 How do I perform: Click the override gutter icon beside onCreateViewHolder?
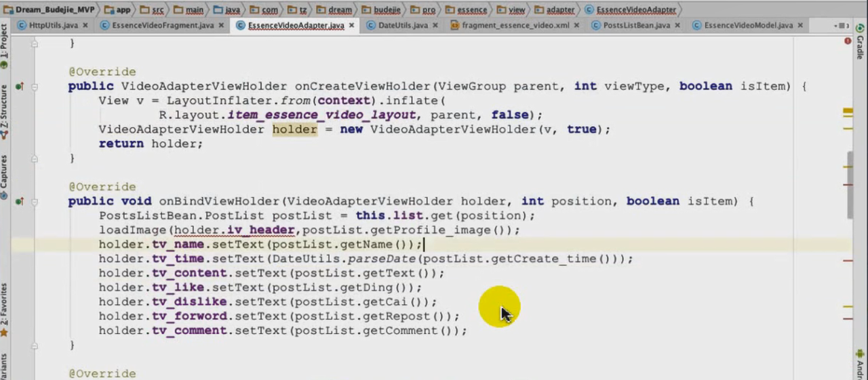(x=20, y=87)
